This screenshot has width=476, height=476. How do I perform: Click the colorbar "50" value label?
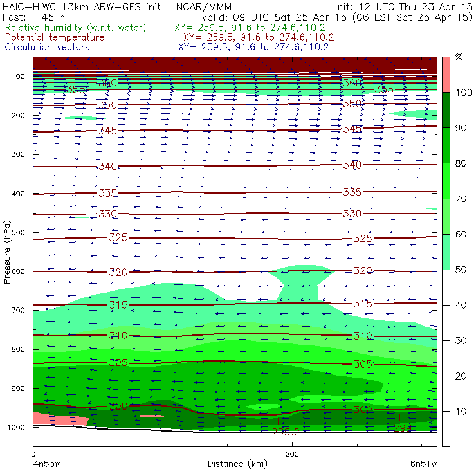pyautogui.click(x=461, y=270)
